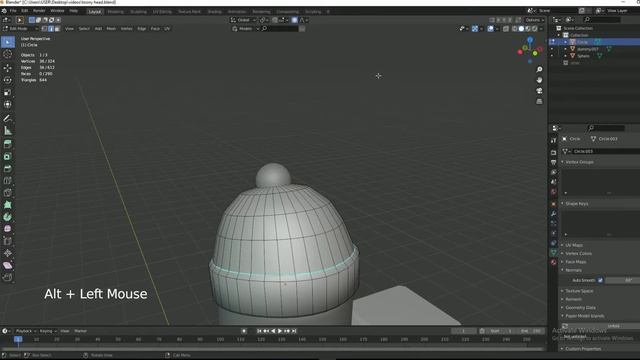Enable vertex select mode

[44, 29]
